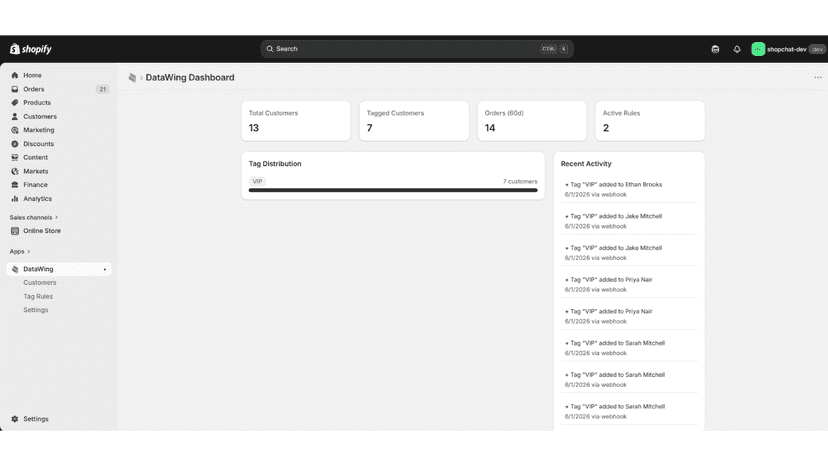
Task: Open the Orders inbox icon
Action: [15, 89]
